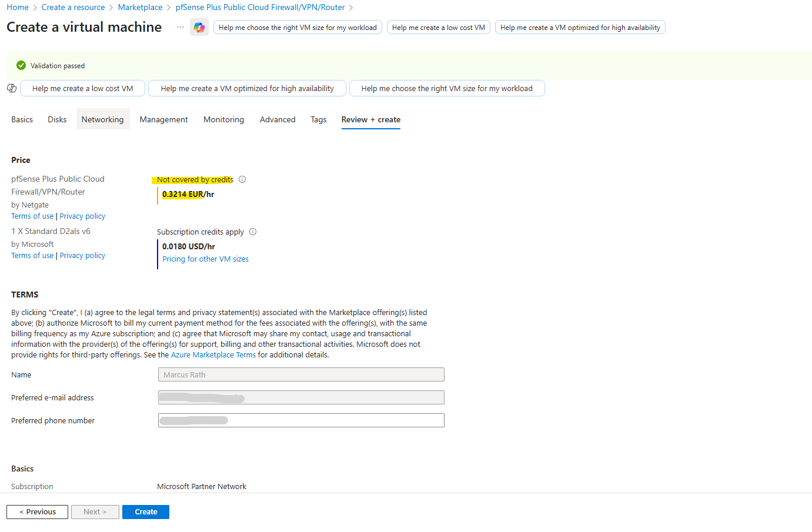The height and width of the screenshot is (532, 812).
Task: Click the Name input field
Action: (x=301, y=374)
